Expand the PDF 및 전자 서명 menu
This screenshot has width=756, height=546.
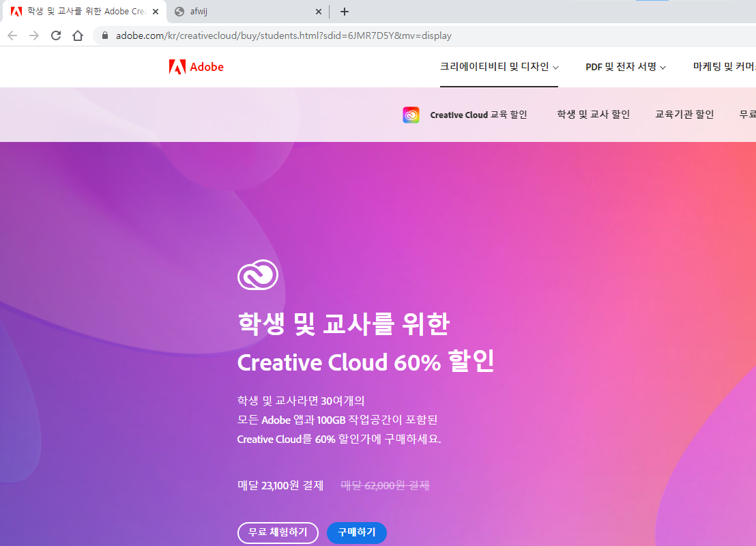[626, 67]
